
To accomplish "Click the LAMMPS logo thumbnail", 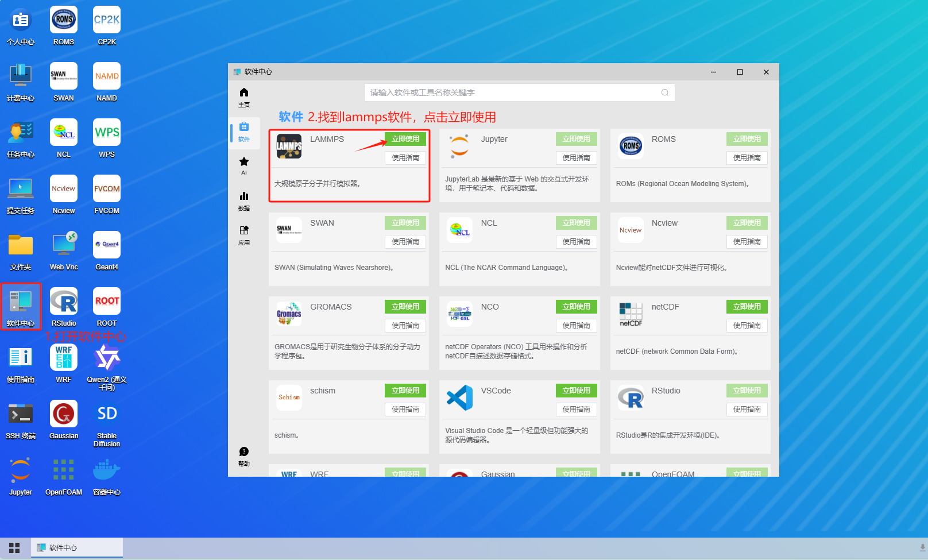I will coord(289,146).
